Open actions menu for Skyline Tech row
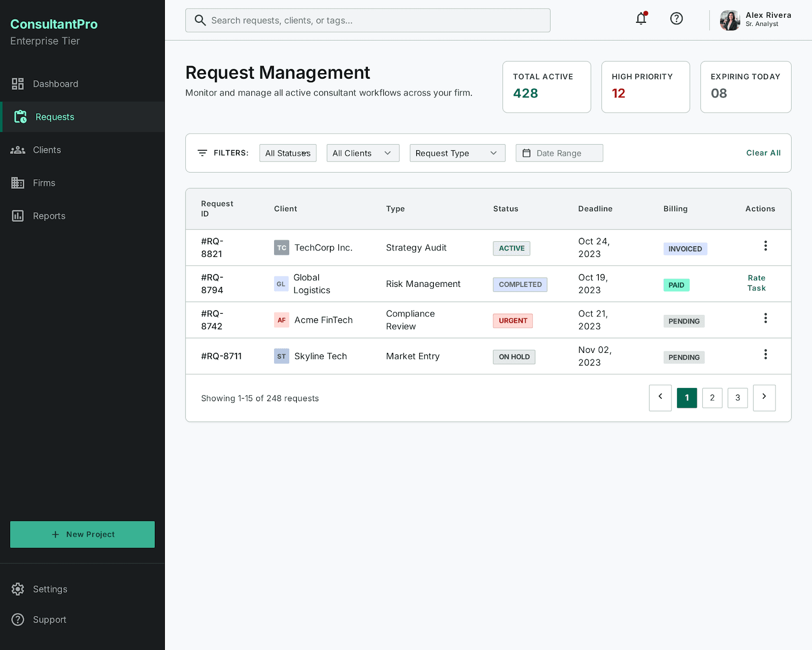The width and height of the screenshot is (812, 650). pos(765,354)
